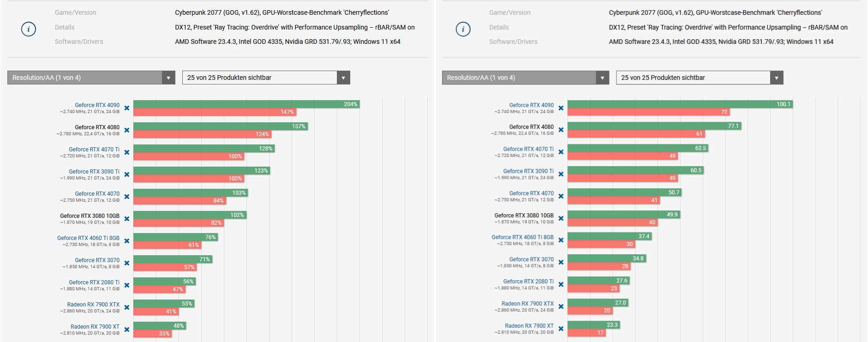The image size is (868, 342).
Task: Remove Radeon RX 7900 XT from right chart
Action: coord(561,329)
